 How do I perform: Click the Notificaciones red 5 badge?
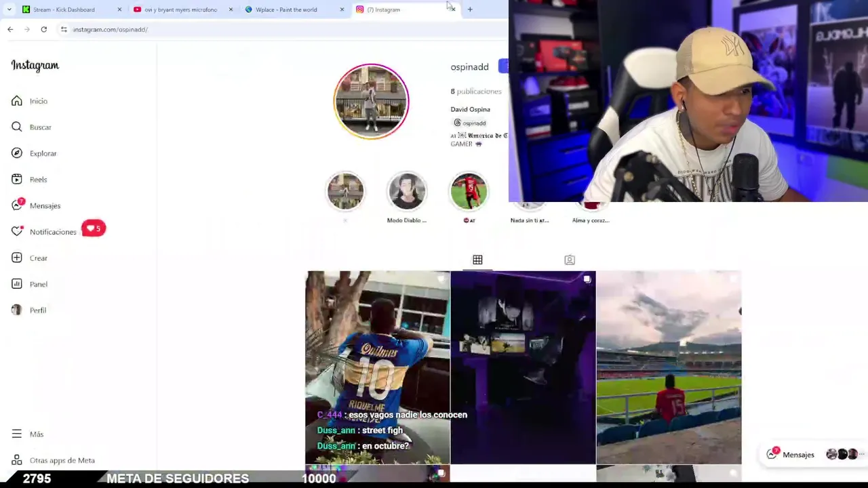(x=94, y=228)
